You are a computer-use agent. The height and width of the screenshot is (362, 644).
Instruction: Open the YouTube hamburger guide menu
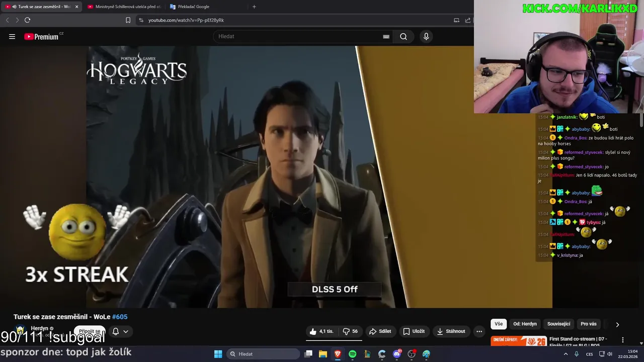[12, 36]
